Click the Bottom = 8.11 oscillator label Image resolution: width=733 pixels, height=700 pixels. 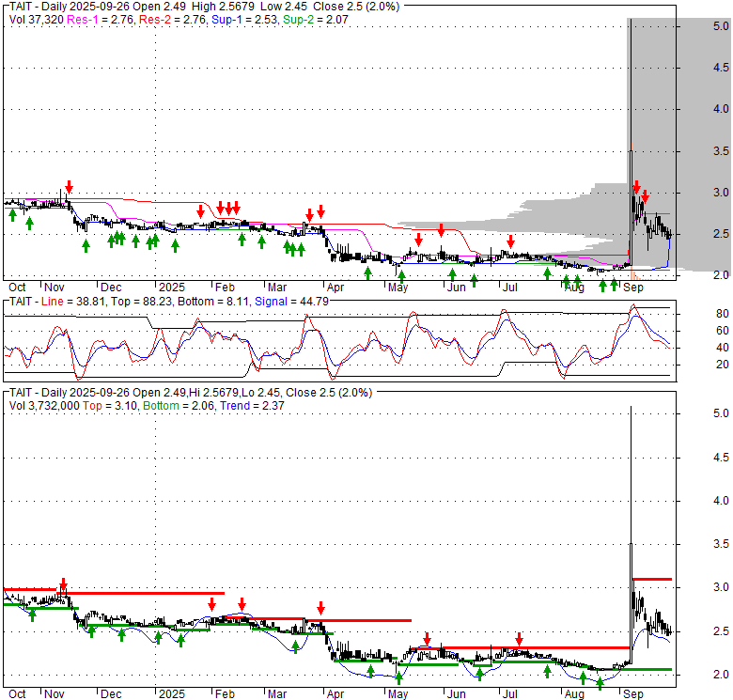click(x=213, y=302)
